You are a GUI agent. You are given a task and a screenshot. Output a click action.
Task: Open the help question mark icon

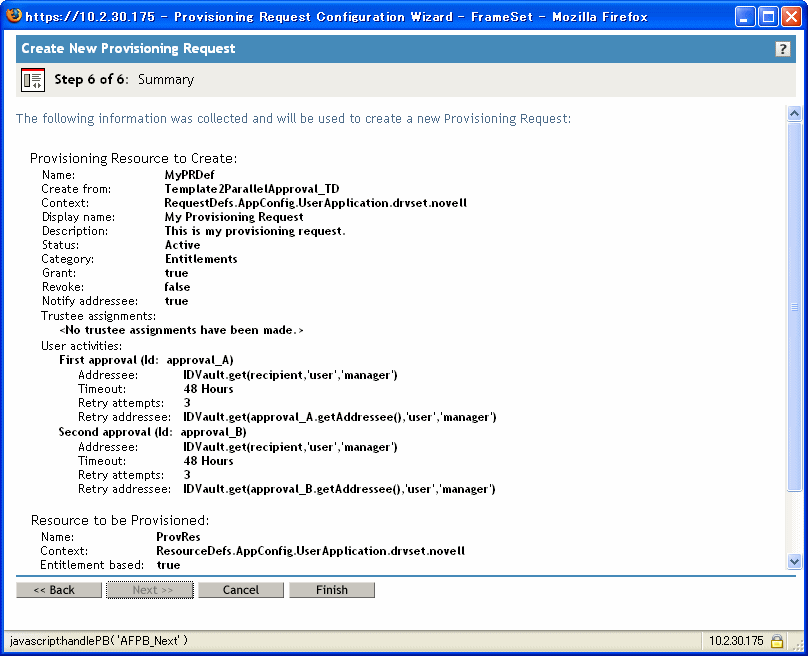782,49
